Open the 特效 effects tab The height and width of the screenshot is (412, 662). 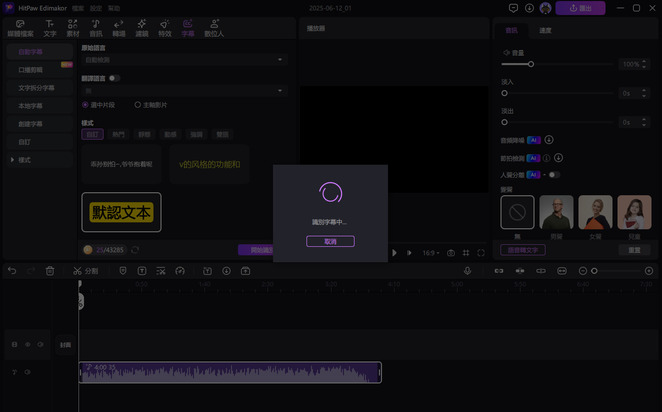coord(165,28)
